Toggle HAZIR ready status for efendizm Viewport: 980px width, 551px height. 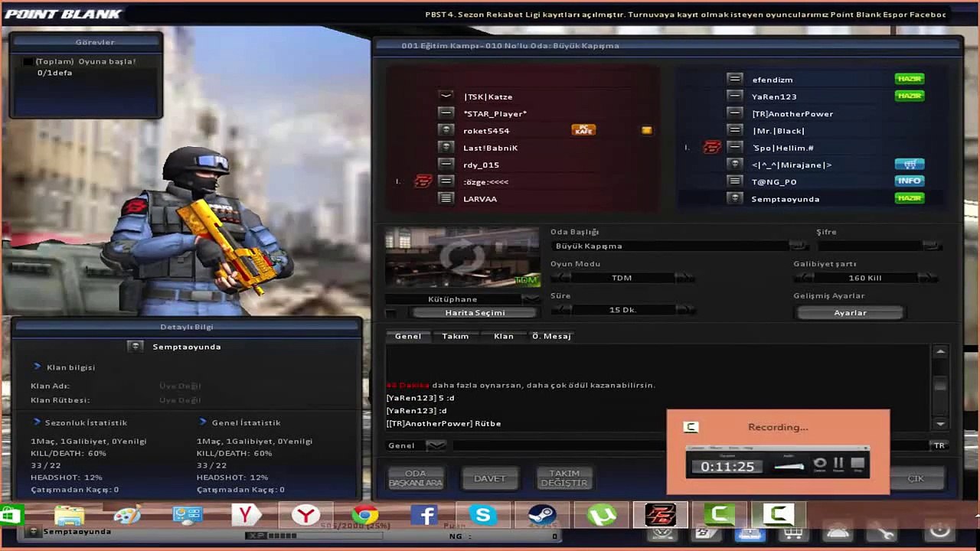pos(910,79)
